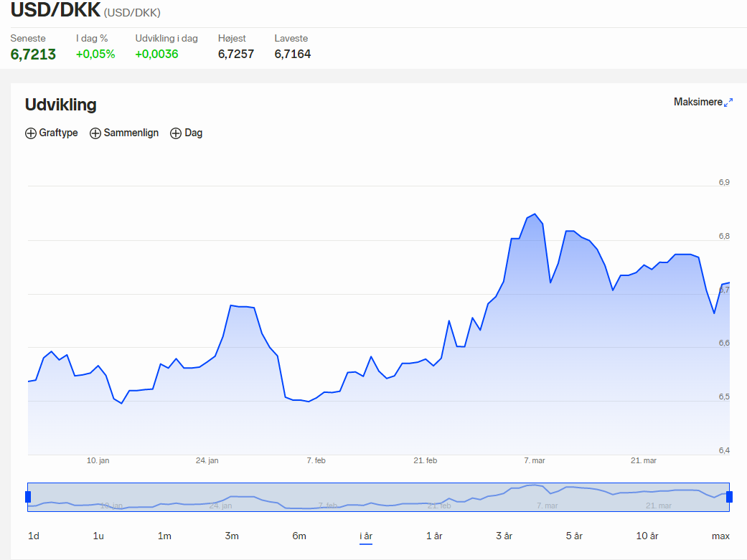Click the I dag percent +0,05%
The image size is (747, 560).
pos(95,54)
